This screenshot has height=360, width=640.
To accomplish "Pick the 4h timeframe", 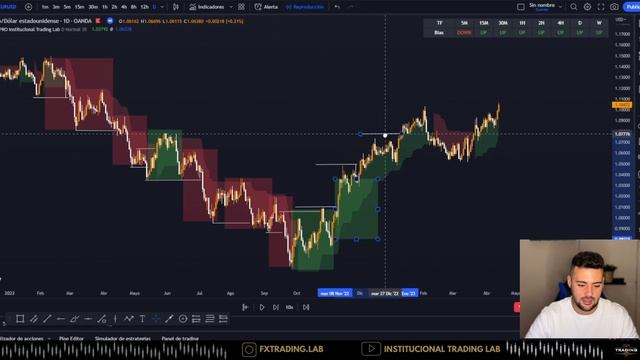I will point(124,7).
